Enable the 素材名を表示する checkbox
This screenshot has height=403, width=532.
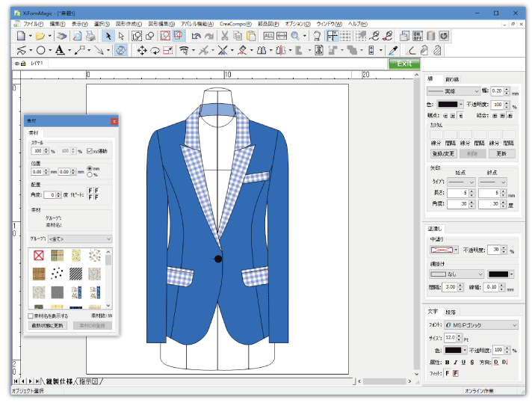(30, 316)
